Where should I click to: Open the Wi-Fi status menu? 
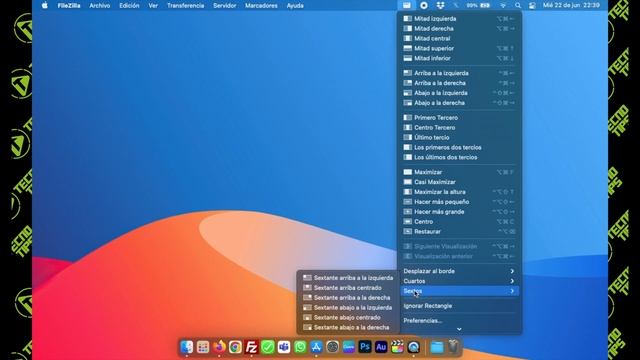pyautogui.click(x=503, y=5)
